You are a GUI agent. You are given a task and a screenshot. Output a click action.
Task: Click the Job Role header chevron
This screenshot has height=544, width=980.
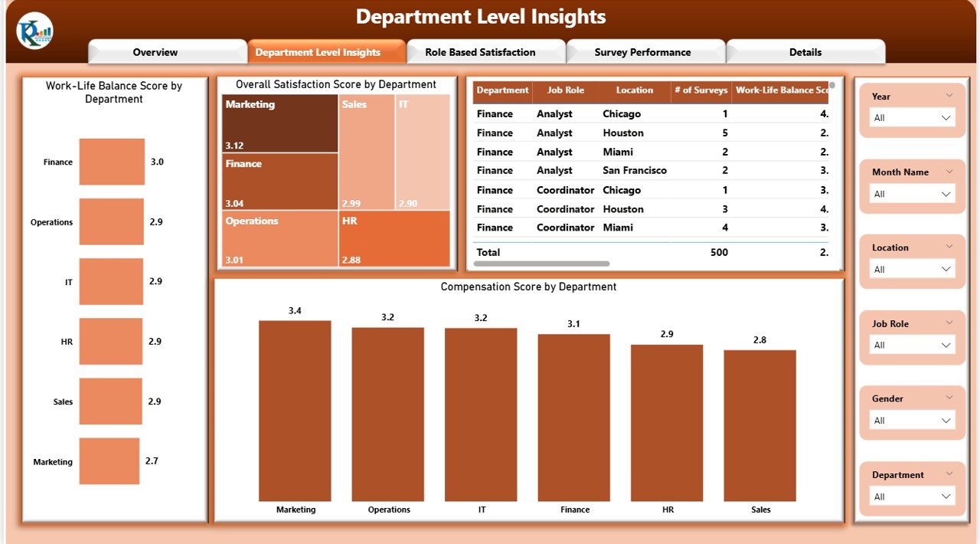[x=949, y=323]
